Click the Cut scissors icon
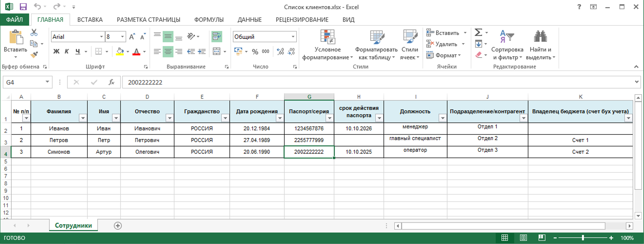The height and width of the screenshot is (244, 644). click(x=34, y=32)
